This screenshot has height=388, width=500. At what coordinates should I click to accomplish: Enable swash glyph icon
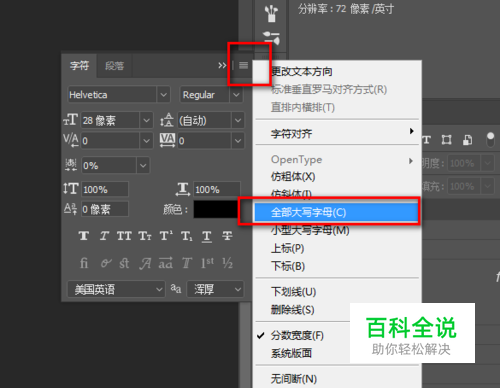point(145,263)
